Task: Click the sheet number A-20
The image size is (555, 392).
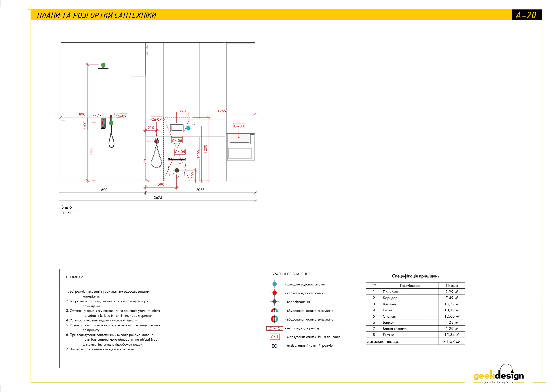Action: [x=526, y=15]
